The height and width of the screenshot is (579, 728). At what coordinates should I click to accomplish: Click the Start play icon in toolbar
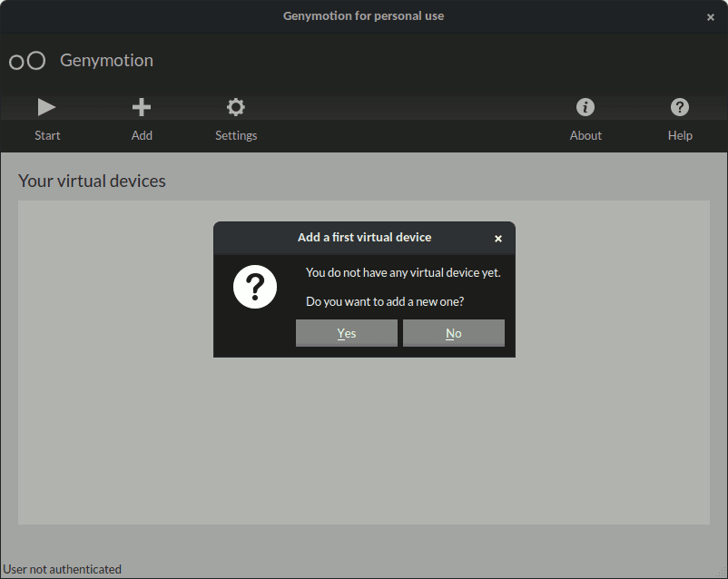(46, 107)
